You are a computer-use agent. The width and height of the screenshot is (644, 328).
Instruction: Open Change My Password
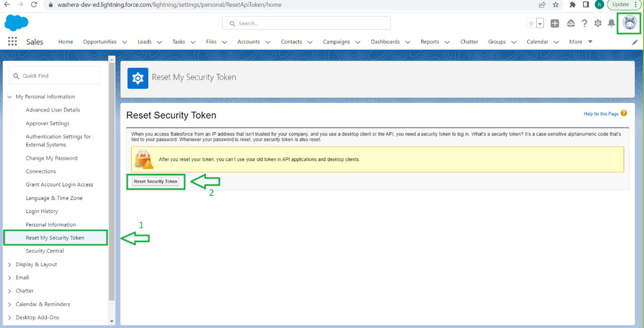[x=51, y=158]
